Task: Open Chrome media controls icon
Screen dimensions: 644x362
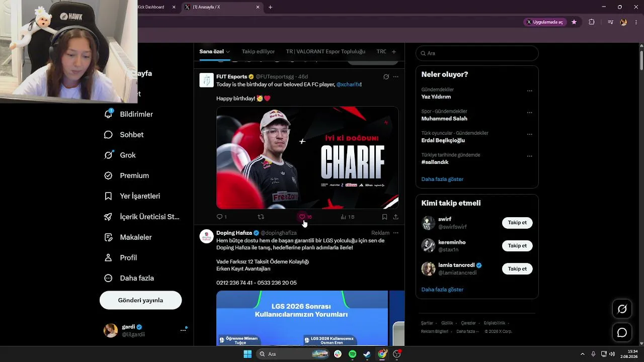Action: pyautogui.click(x=610, y=22)
